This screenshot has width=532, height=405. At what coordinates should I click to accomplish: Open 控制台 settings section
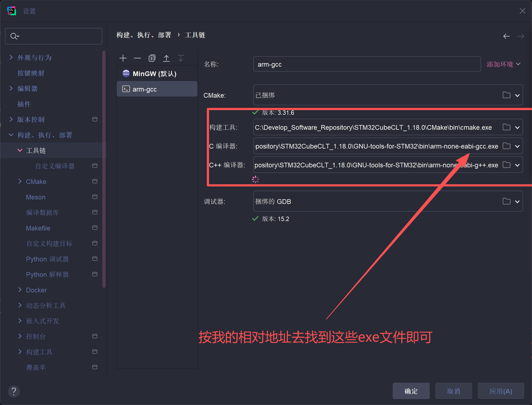[36, 336]
